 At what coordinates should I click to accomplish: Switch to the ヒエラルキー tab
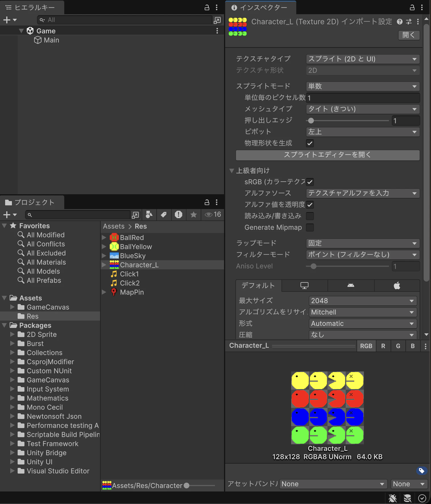(x=32, y=8)
